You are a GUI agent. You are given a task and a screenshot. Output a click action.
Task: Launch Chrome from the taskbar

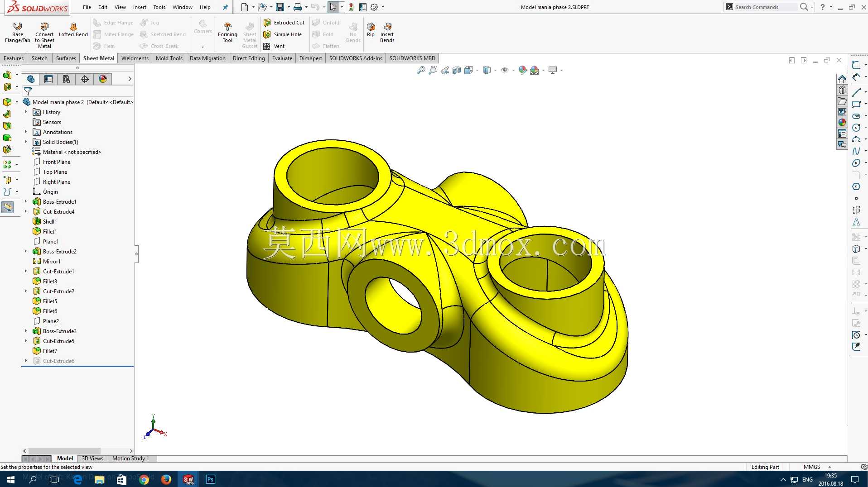pyautogui.click(x=144, y=479)
